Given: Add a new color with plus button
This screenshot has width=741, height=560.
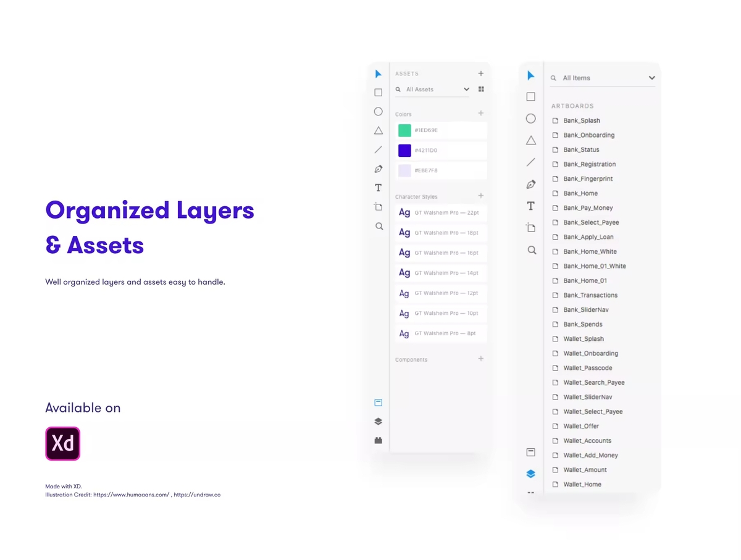Looking at the screenshot, I should click(481, 114).
